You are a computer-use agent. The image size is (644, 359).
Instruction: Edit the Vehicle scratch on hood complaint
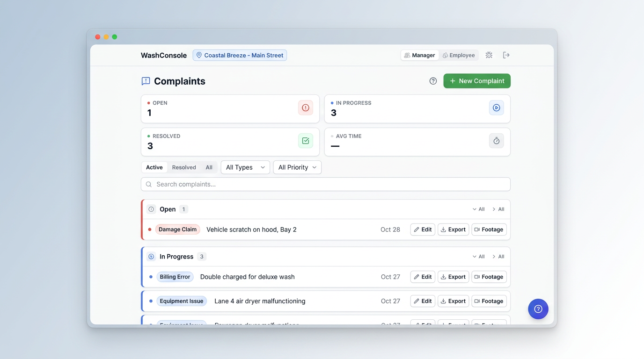pyautogui.click(x=423, y=230)
